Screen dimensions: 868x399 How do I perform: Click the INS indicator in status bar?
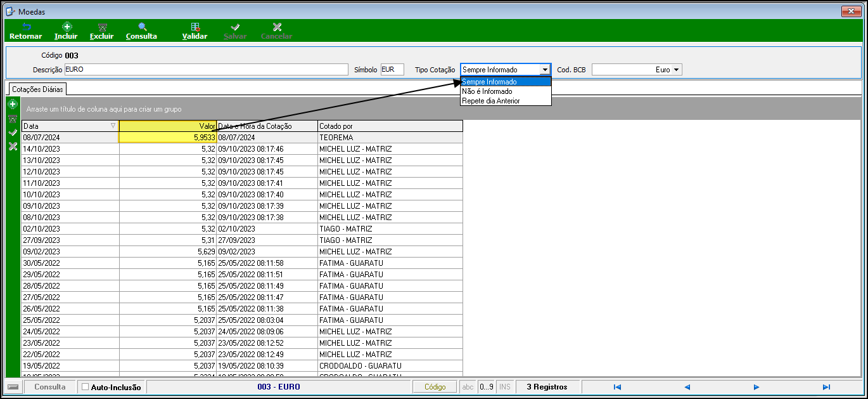[505, 387]
